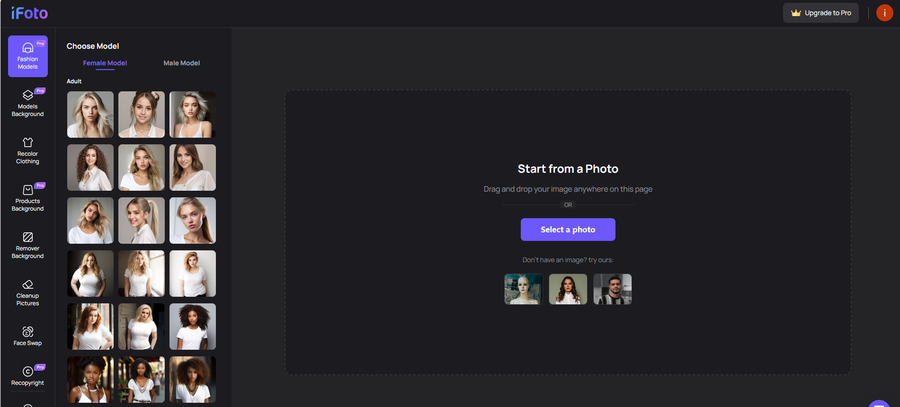
Task: Open the user profile avatar
Action: [884, 13]
